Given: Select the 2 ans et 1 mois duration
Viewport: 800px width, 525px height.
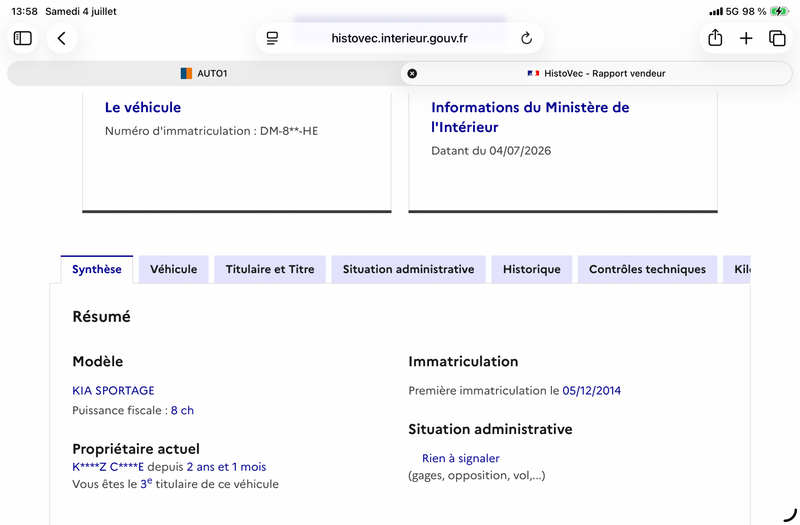Looking at the screenshot, I should pos(227,467).
